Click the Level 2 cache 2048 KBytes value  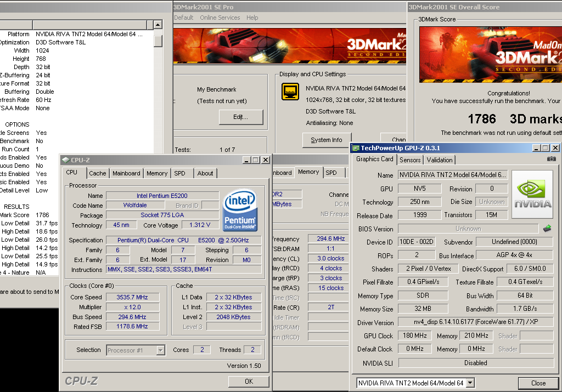coord(234,317)
